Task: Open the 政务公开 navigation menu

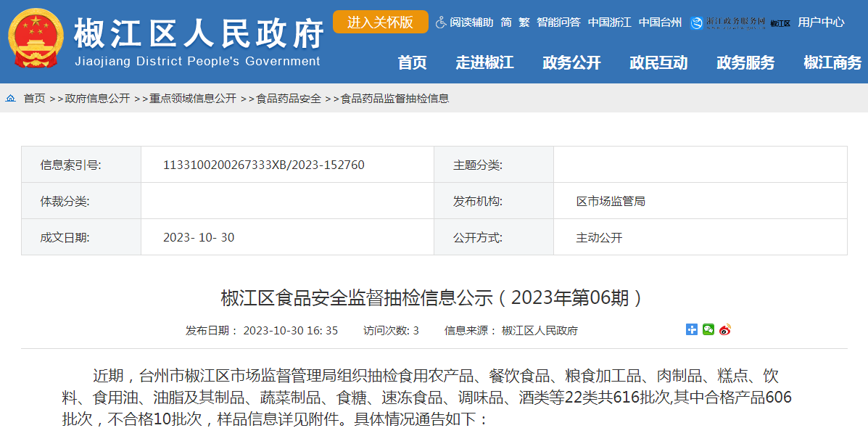Action: tap(571, 63)
